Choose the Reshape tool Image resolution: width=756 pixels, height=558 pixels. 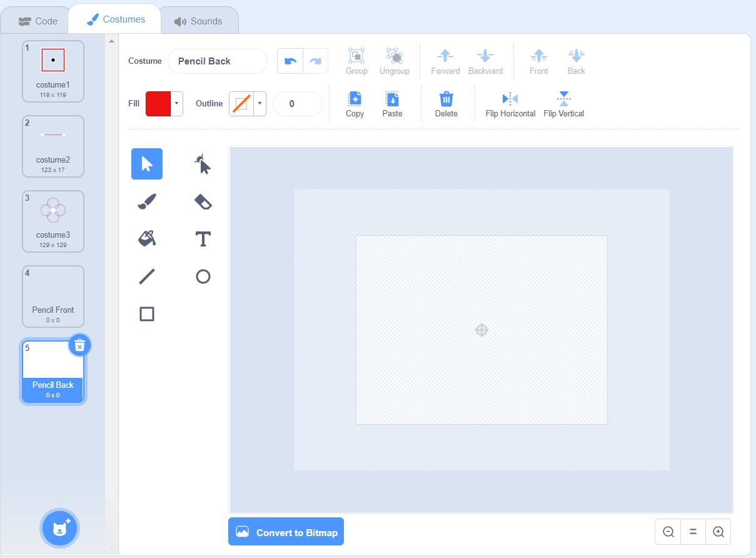tap(203, 164)
